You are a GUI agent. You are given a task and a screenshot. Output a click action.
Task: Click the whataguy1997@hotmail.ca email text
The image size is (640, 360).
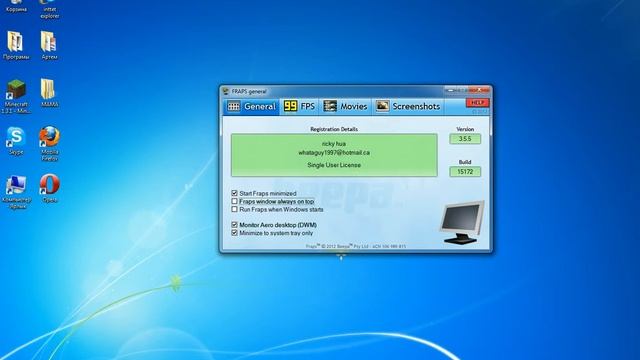[x=334, y=153]
